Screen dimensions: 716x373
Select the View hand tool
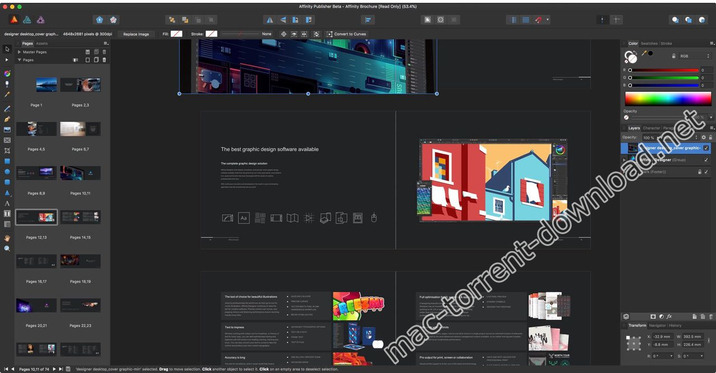coord(7,238)
